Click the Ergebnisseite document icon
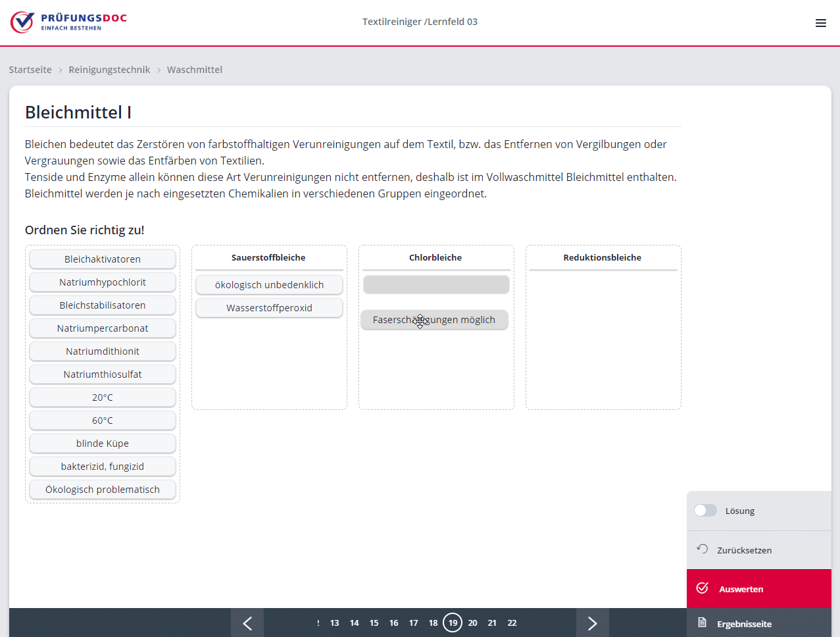 click(x=703, y=623)
